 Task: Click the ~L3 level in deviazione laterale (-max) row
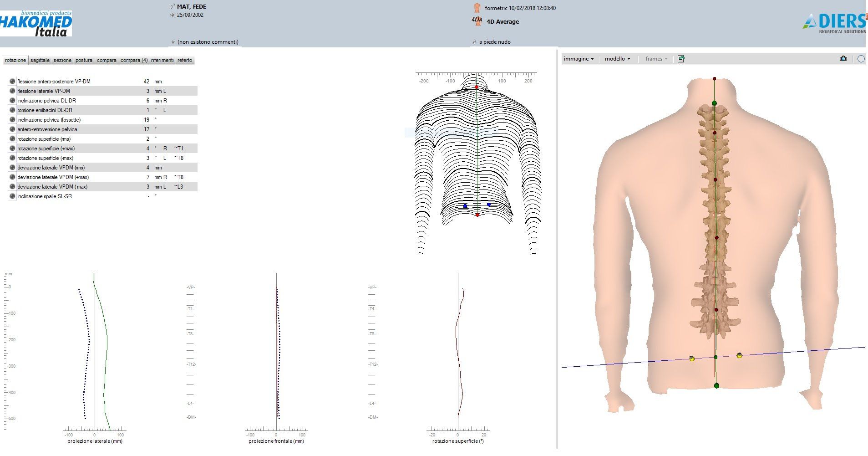[178, 187]
